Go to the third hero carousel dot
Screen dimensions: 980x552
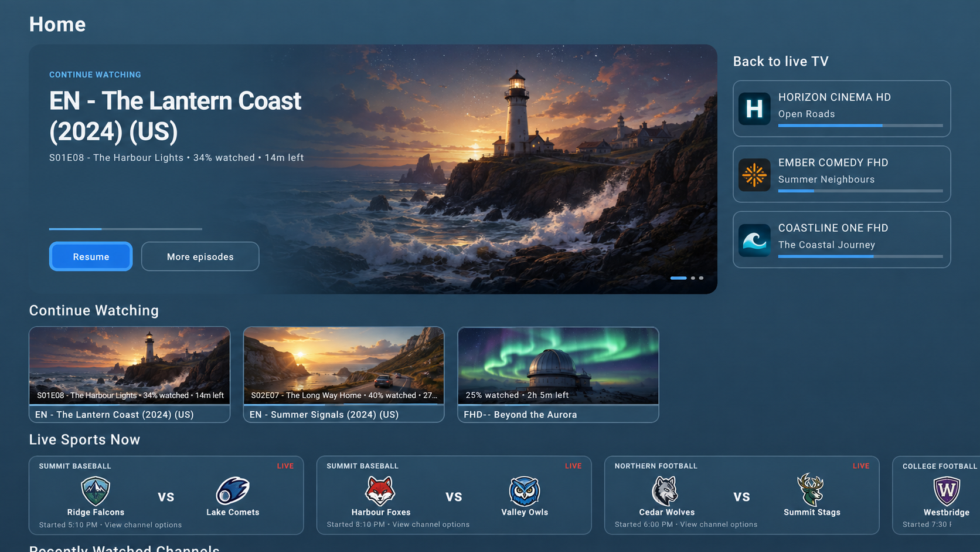[701, 278]
